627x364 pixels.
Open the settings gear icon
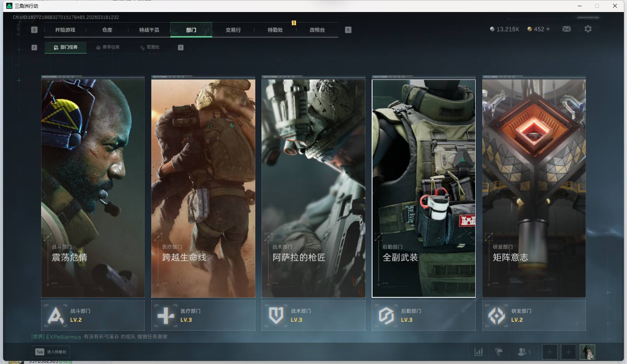click(x=588, y=29)
